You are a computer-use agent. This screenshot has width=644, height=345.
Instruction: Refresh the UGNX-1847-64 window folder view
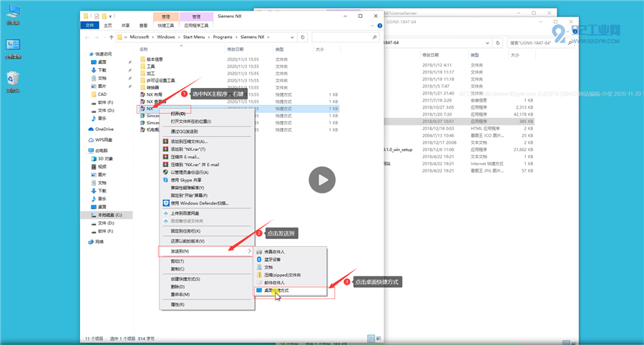click(498, 43)
